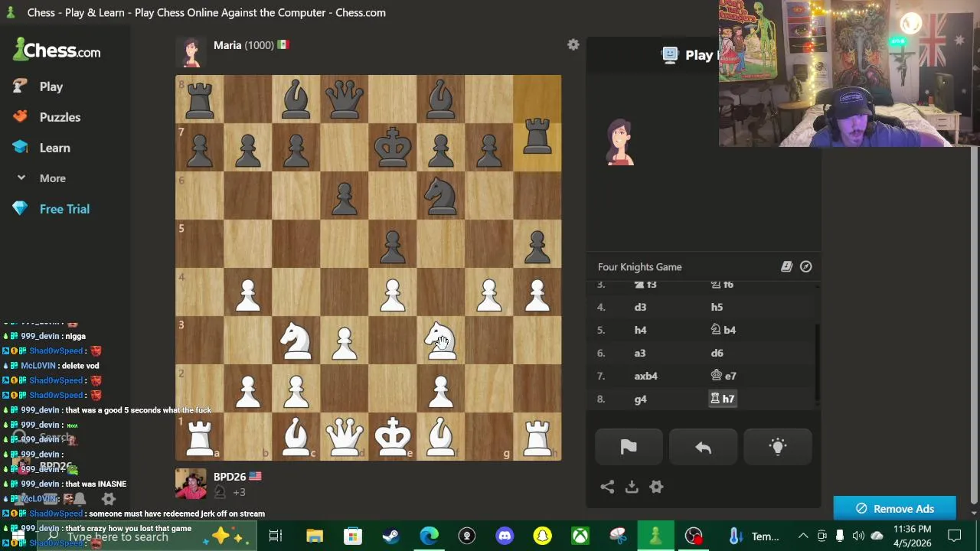
Task: Open Microsoft Edge from the taskbar
Action: (429, 536)
